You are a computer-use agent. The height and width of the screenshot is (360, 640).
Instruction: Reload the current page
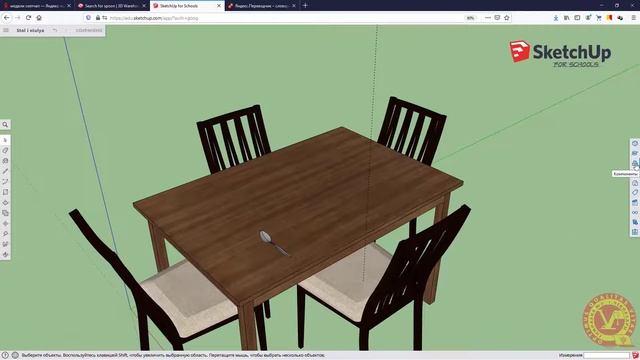click(x=28, y=18)
